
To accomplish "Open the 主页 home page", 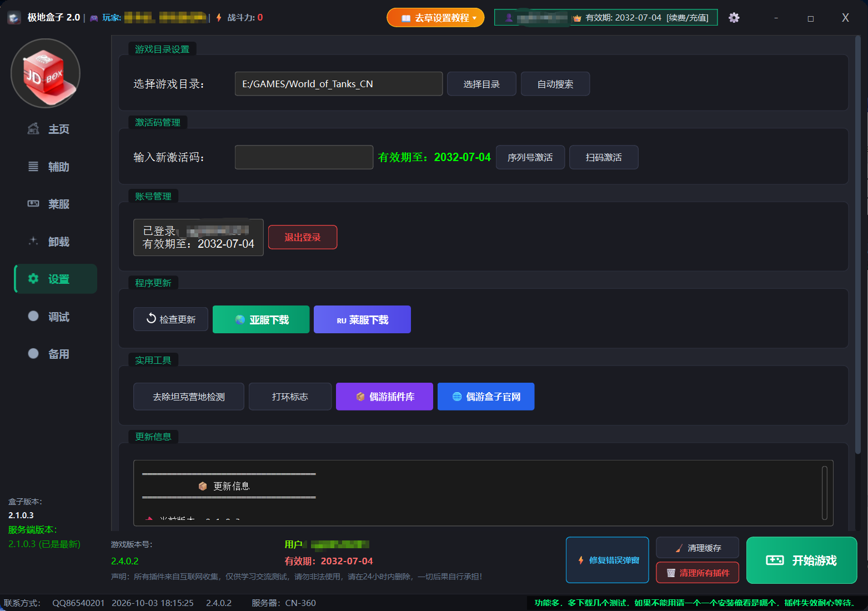I will coord(56,129).
